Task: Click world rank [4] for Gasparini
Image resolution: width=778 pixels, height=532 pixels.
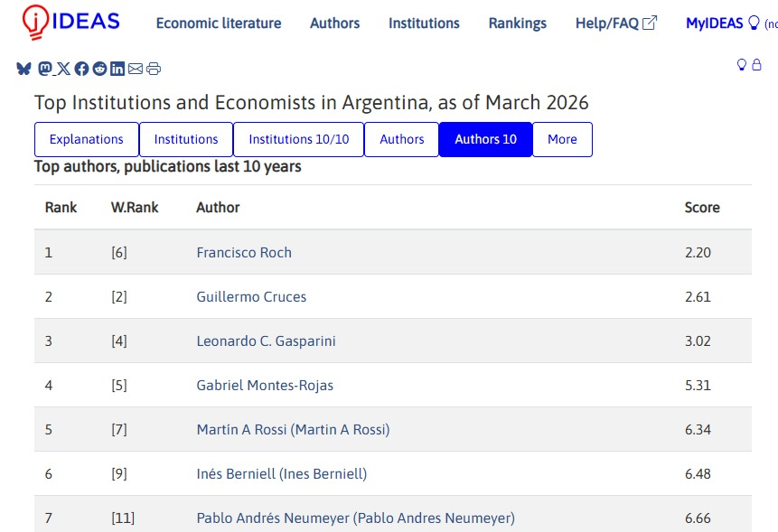Action: click(x=119, y=341)
